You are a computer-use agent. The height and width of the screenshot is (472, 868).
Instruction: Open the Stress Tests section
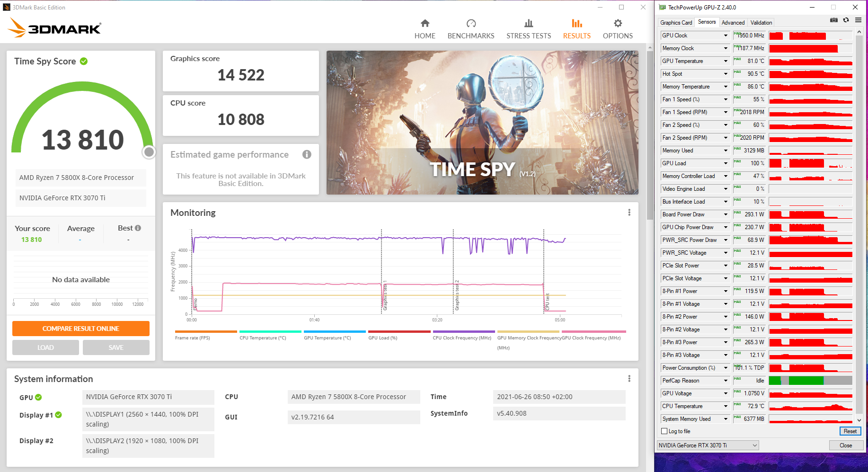[x=528, y=29]
